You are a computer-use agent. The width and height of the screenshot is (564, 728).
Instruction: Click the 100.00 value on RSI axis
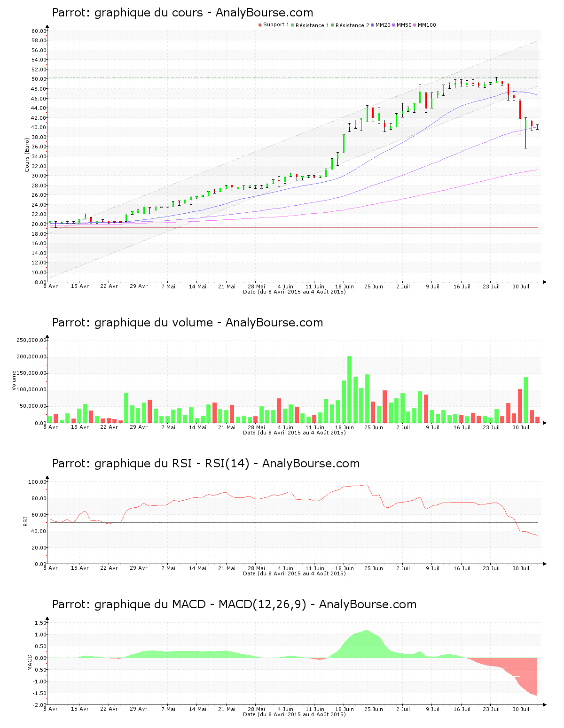click(38, 482)
